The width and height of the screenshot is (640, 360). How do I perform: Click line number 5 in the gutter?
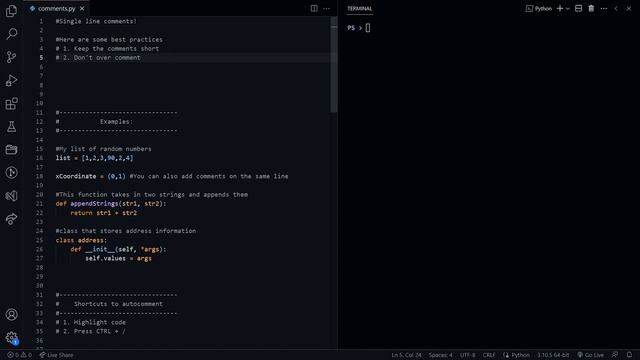click(x=41, y=58)
